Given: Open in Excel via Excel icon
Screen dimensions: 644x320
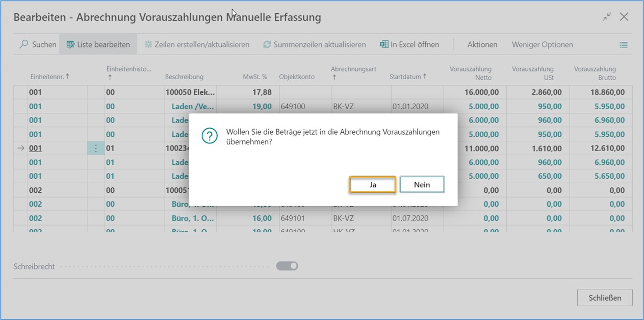Looking at the screenshot, I should coord(384,44).
